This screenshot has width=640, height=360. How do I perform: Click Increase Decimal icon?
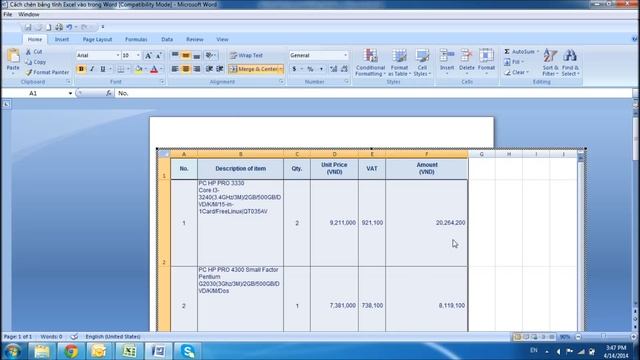pos(333,69)
